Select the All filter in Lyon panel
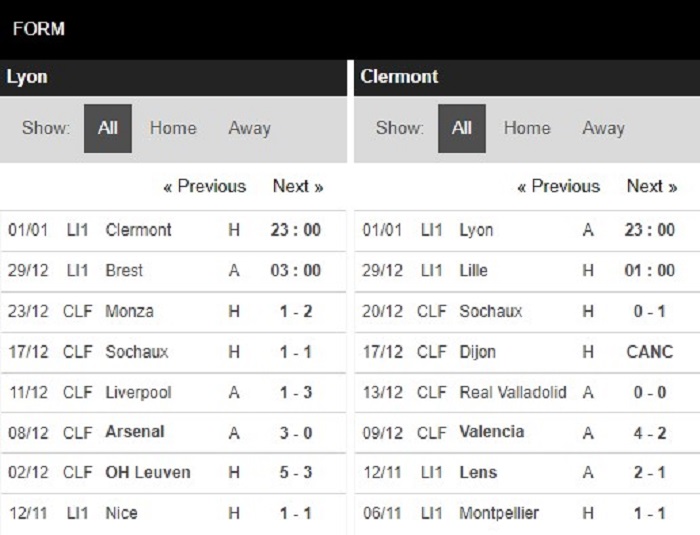700x535 pixels. pyautogui.click(x=108, y=128)
